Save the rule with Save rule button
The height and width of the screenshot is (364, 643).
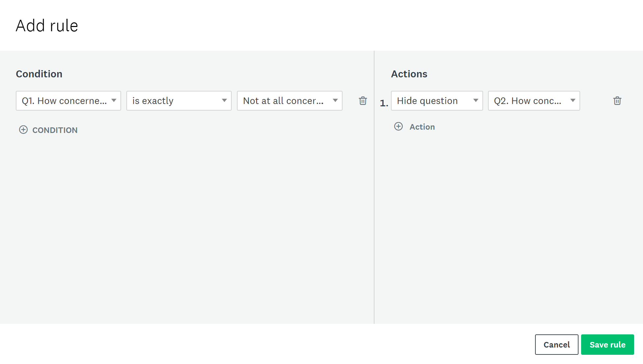(x=607, y=345)
